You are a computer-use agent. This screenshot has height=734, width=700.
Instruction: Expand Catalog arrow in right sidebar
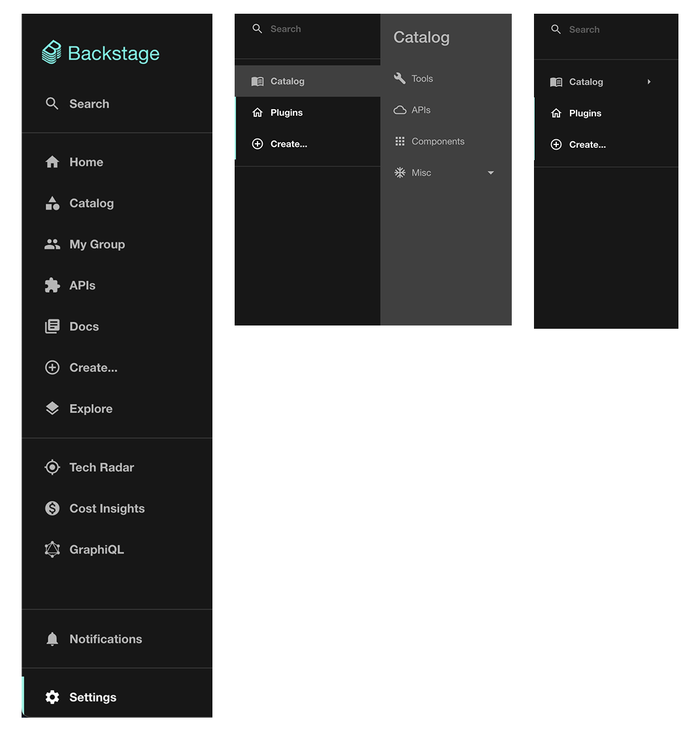(648, 82)
